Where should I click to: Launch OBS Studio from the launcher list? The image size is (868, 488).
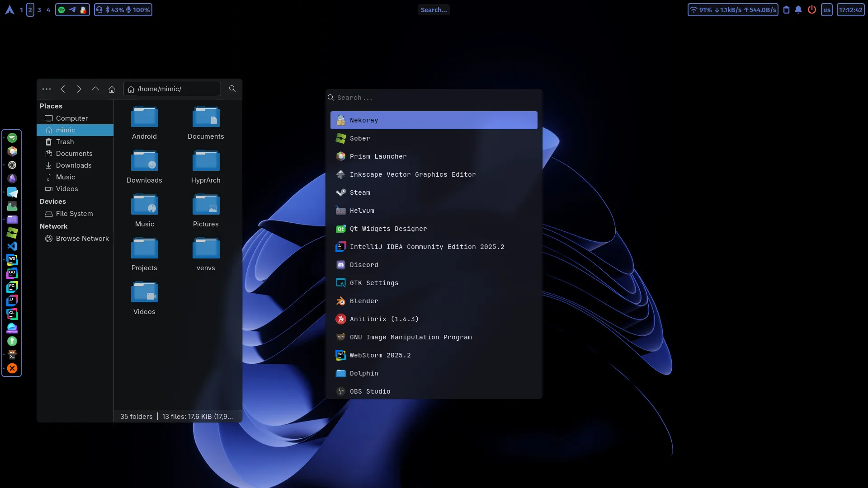coord(434,391)
